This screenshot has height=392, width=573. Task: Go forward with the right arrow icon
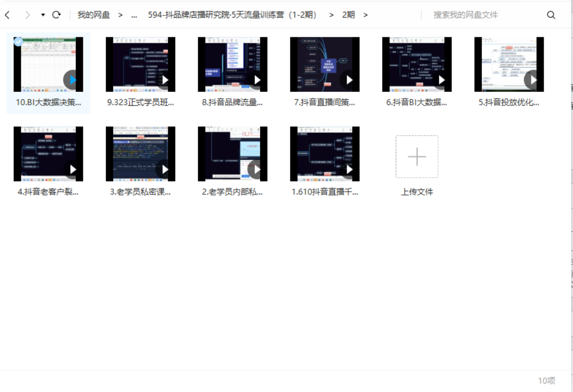[x=27, y=15]
